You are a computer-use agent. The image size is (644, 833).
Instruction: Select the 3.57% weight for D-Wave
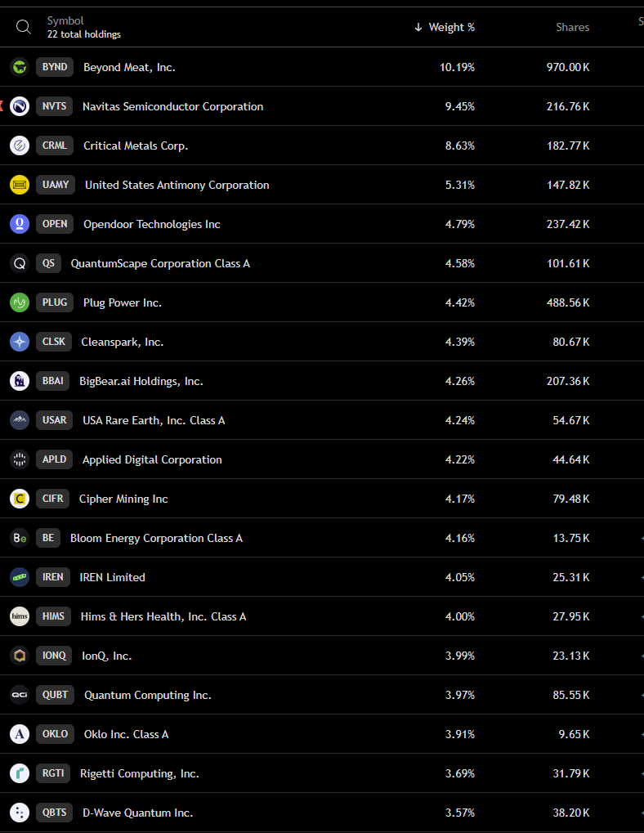[460, 813]
